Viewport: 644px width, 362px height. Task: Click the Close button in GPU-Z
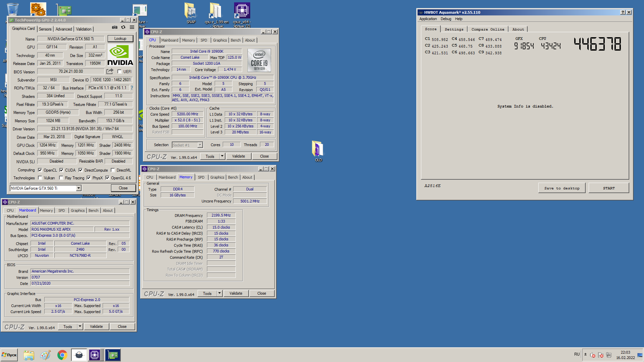point(123,188)
